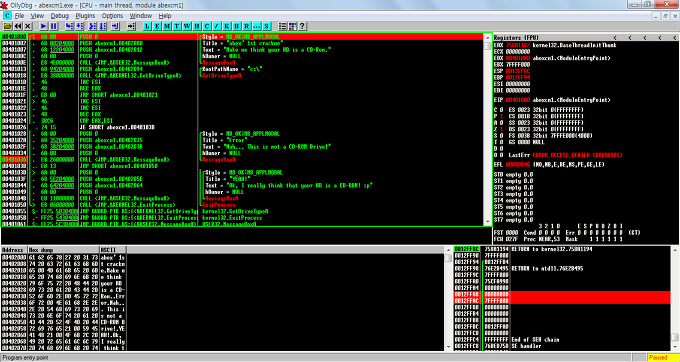This screenshot has height=362, width=680.
Task: Click the Registers (FPU) header bar
Action: tap(585, 38)
